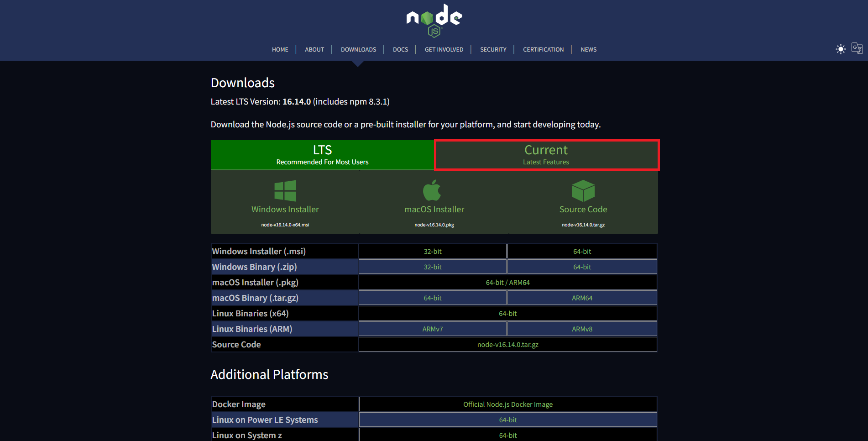
Task: Click the Linux on Power LE Systems label
Action: [x=265, y=420]
